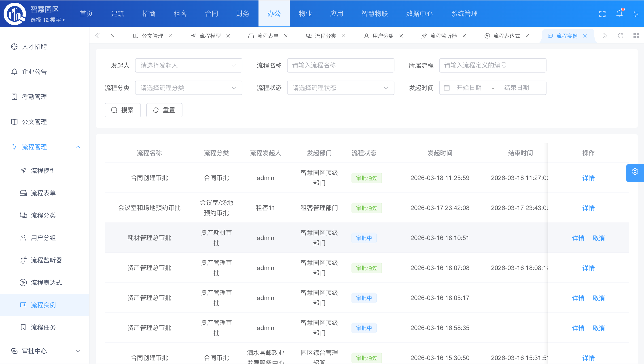Open layout settings sliders icon in header
This screenshot has width=644, height=364.
(636, 14)
